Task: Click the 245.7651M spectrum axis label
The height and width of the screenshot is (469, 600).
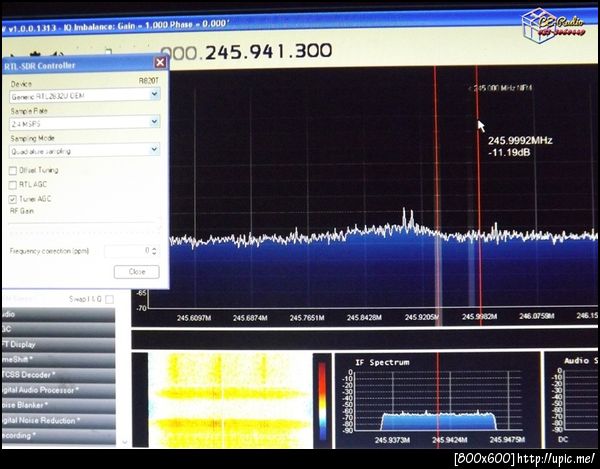Action: pyautogui.click(x=307, y=318)
